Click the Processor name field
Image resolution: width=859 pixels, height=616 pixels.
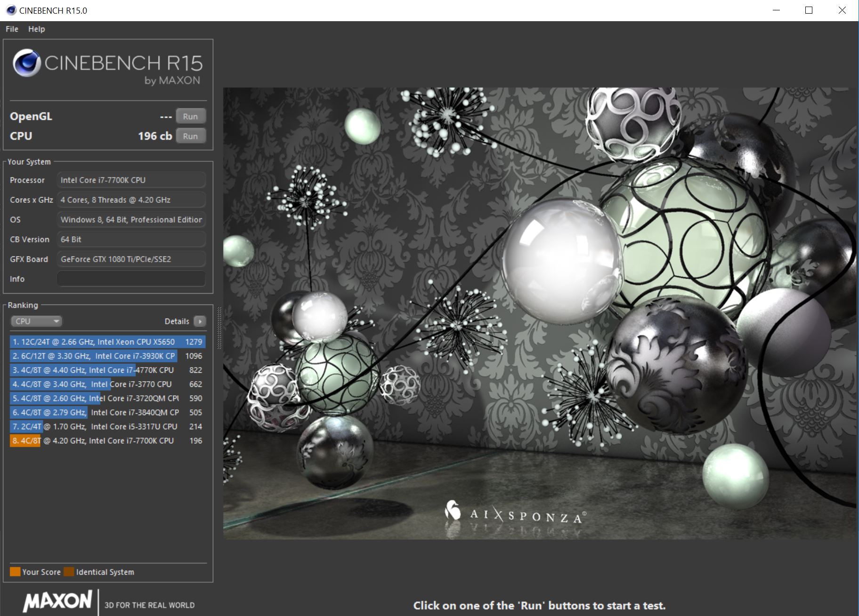131,180
